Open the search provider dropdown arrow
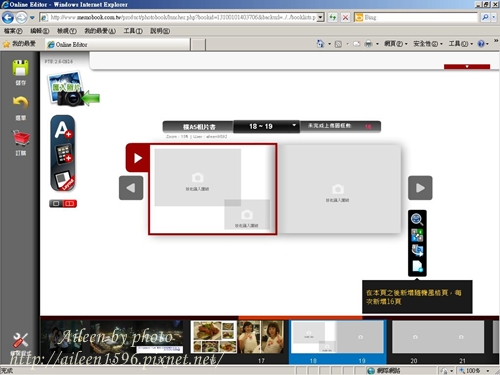The height and width of the screenshot is (375, 500). (x=494, y=17)
